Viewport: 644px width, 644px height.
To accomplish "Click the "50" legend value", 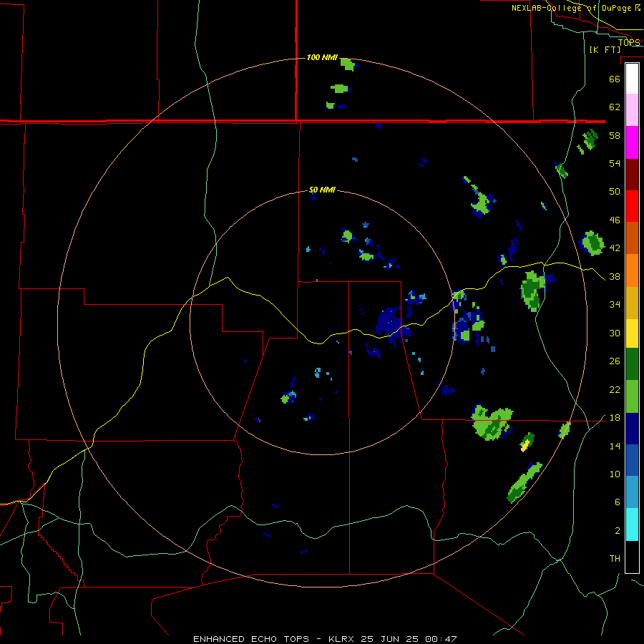I will (x=615, y=192).
